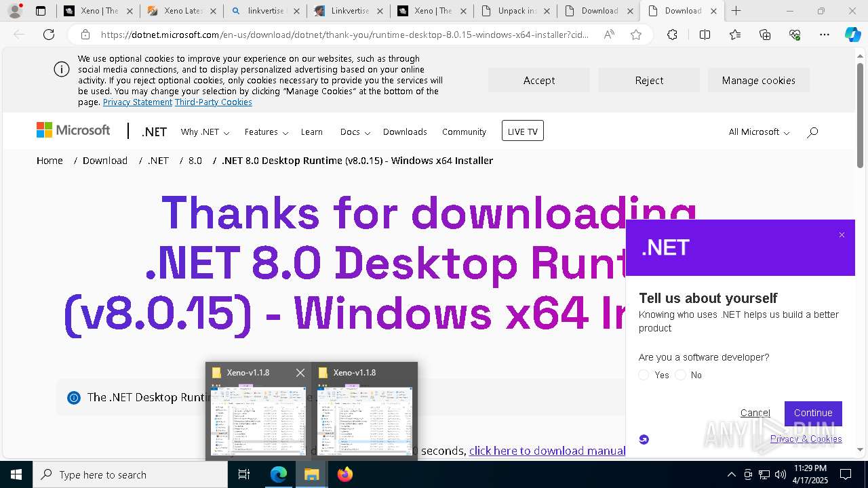Select Yes for software developer
868x488 pixels.
pos(644,375)
